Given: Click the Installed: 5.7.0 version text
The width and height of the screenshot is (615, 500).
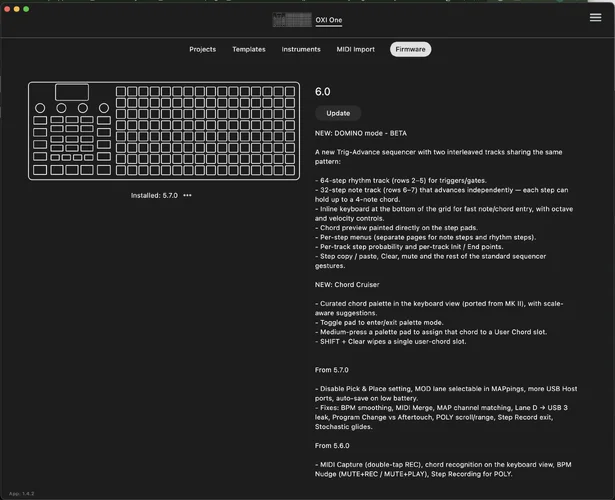Looking at the screenshot, I should [x=154, y=195].
